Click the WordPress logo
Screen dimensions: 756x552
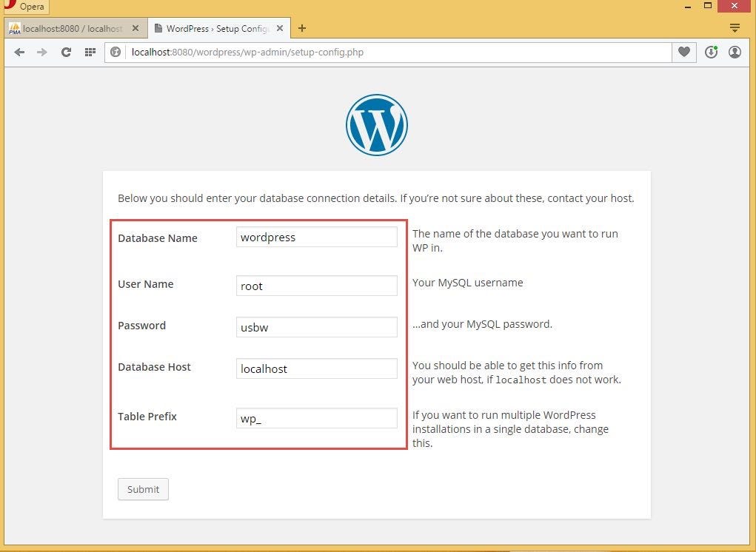377,125
